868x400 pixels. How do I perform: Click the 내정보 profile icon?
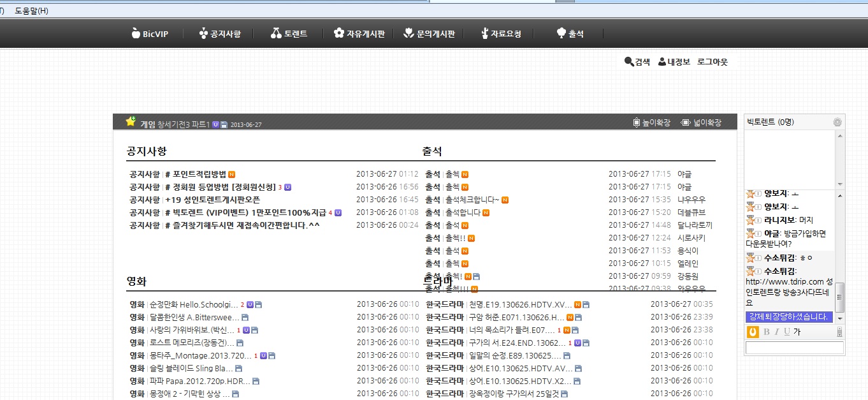[x=662, y=62]
